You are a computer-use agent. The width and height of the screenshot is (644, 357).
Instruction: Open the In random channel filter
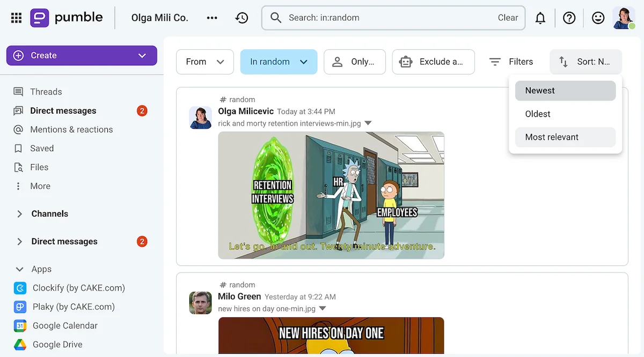click(279, 61)
